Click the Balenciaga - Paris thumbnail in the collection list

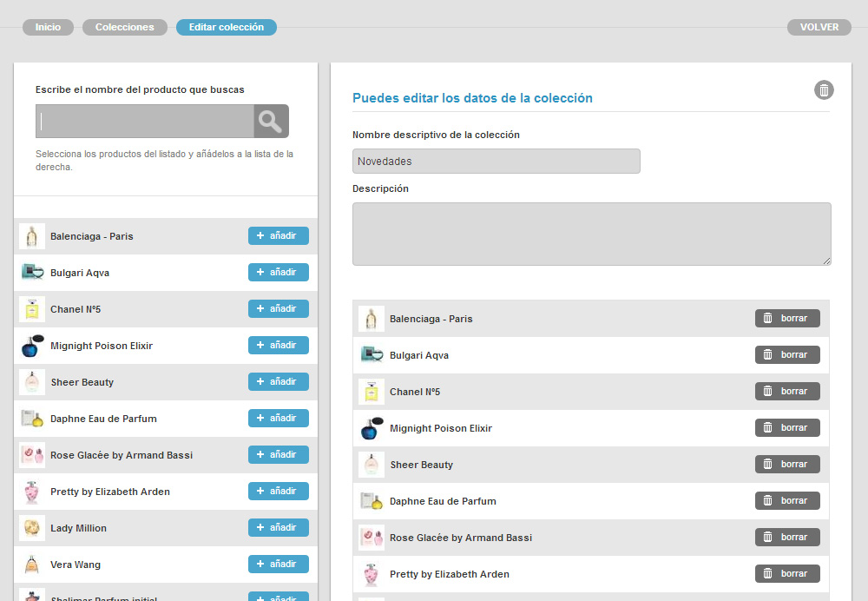click(372, 319)
